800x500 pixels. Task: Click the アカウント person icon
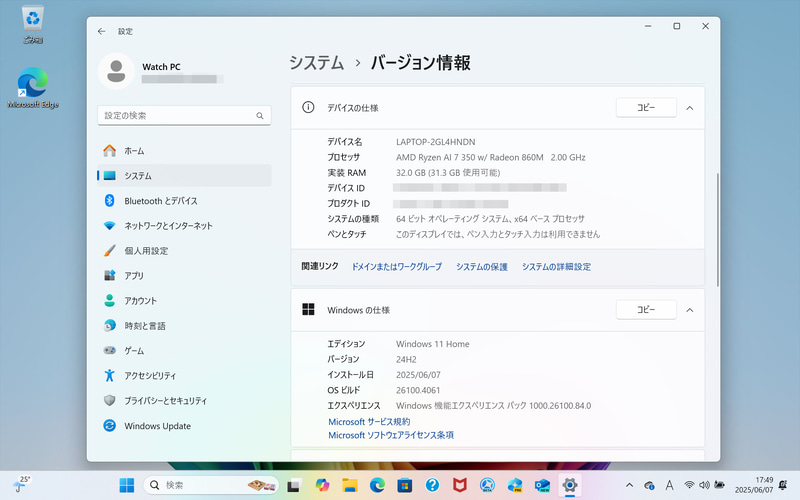click(x=109, y=301)
